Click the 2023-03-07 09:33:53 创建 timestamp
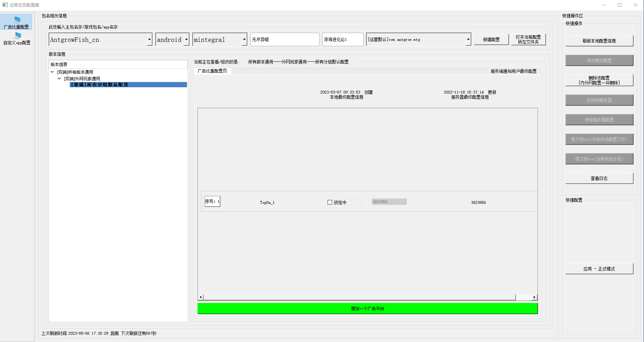This screenshot has height=342, width=644. point(346,92)
